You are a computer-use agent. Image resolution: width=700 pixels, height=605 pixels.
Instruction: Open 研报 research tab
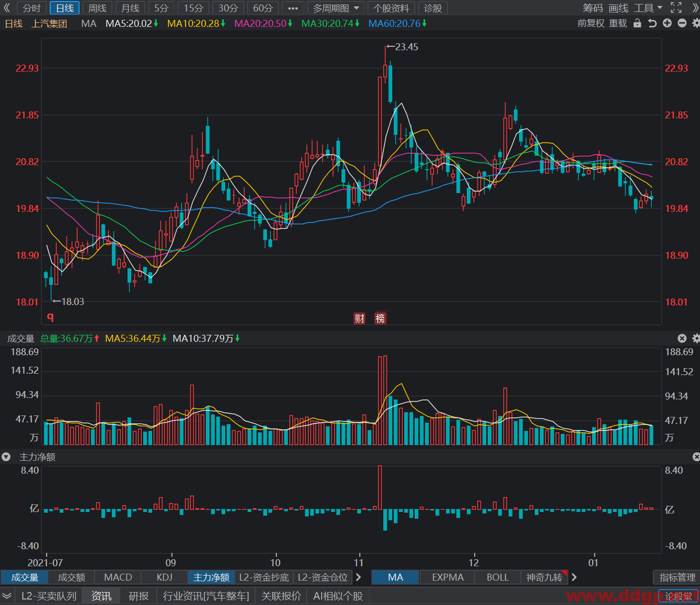click(x=139, y=596)
